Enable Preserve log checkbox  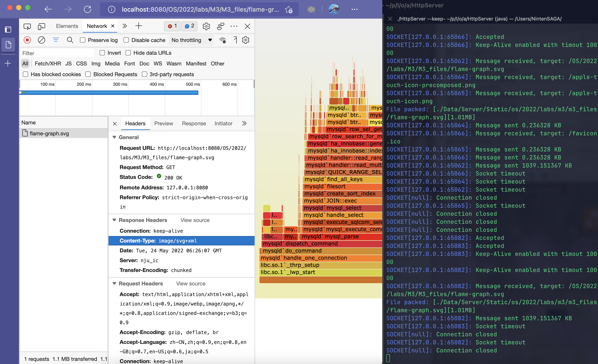point(83,40)
